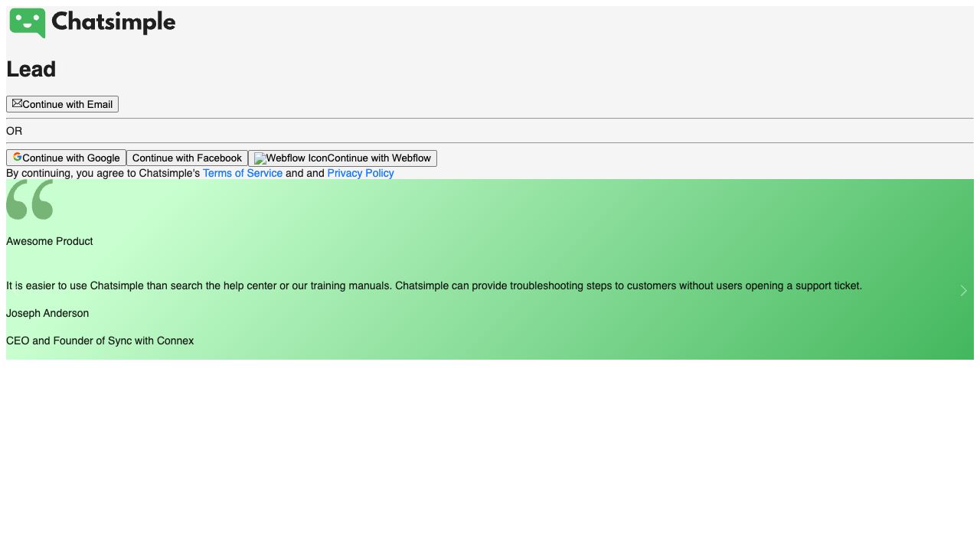Advance testimonial with the right chevron arrow
Image resolution: width=980 pixels, height=551 pixels.
(x=963, y=290)
